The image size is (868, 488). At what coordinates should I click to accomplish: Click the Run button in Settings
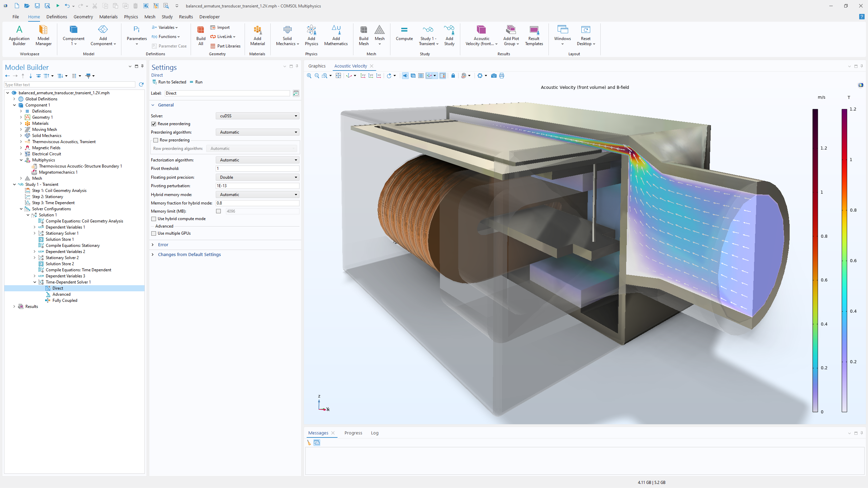196,82
